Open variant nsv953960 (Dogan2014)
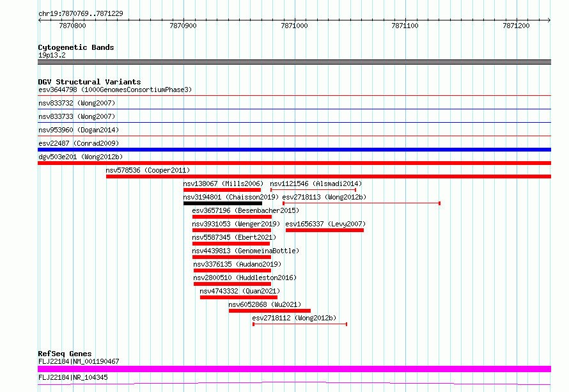This screenshot has height=392, width=569. pos(79,130)
